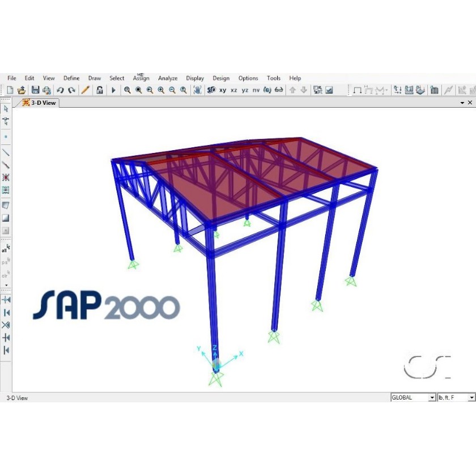Toggle the Lock/Unlock Model padlock icon
Screen dimensions: 476x476
100,90
